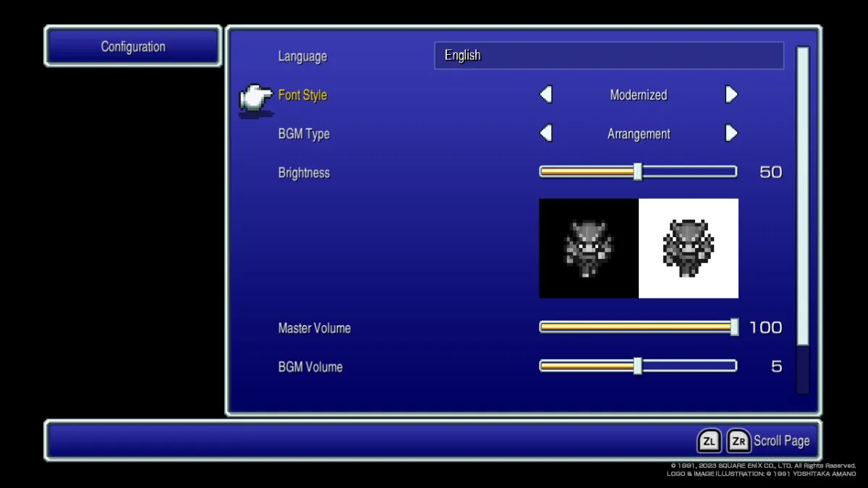Open the Language dropdown showing English

click(x=609, y=56)
